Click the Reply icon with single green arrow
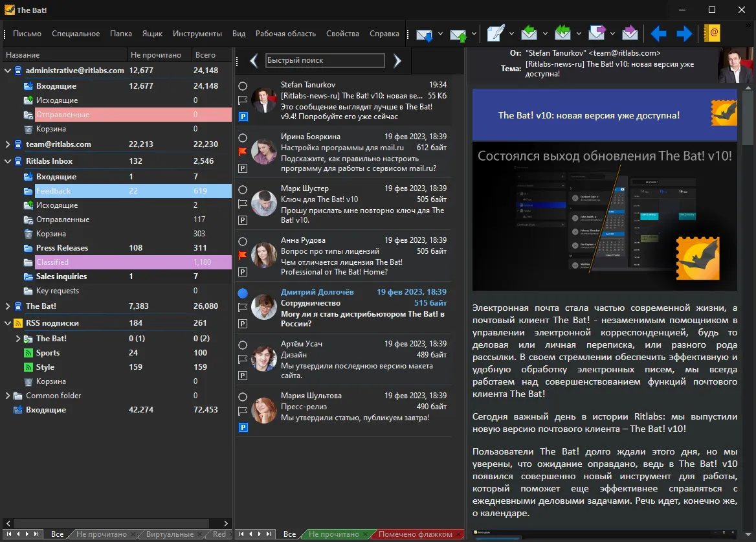Image resolution: width=756 pixels, height=542 pixels. point(529,33)
